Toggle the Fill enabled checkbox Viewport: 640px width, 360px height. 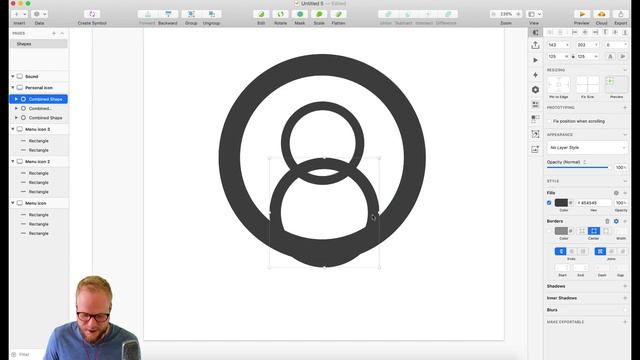[549, 203]
